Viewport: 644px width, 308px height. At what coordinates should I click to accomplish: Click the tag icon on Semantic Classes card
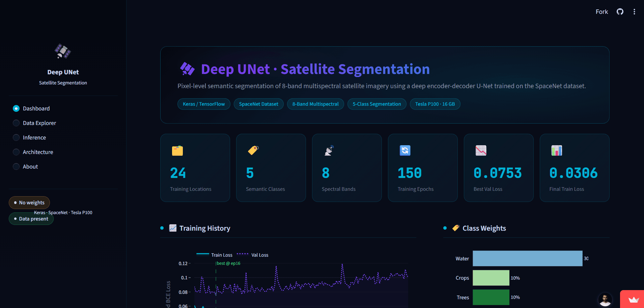click(253, 150)
